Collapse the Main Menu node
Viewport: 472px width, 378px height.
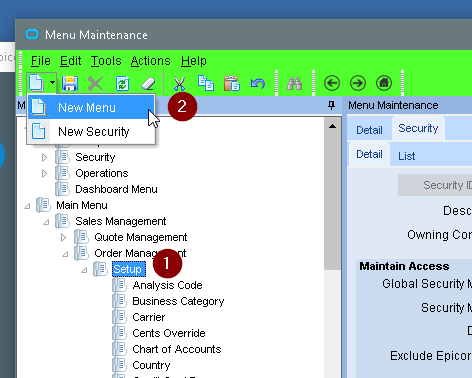pos(27,206)
